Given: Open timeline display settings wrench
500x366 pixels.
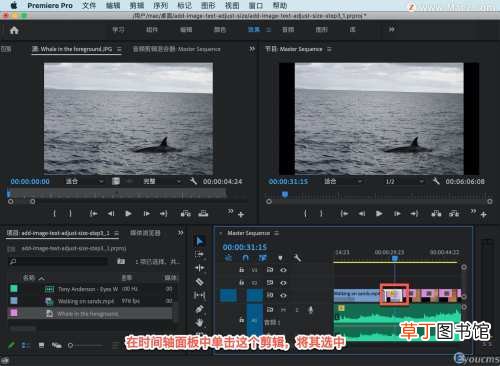Looking at the screenshot, I should 297,258.
